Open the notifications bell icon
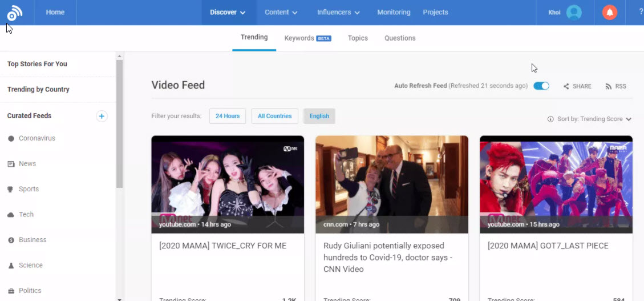Screen dimensions: 644x301 610,13
